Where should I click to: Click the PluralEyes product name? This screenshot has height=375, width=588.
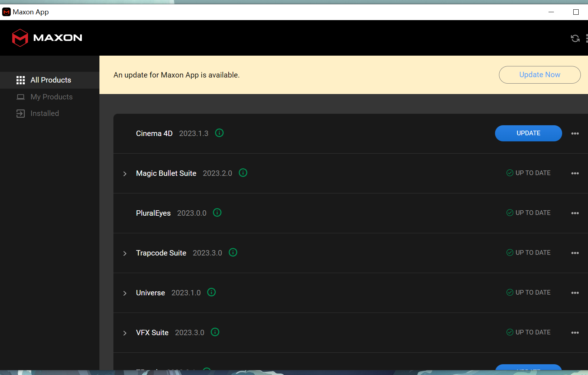[x=153, y=213]
